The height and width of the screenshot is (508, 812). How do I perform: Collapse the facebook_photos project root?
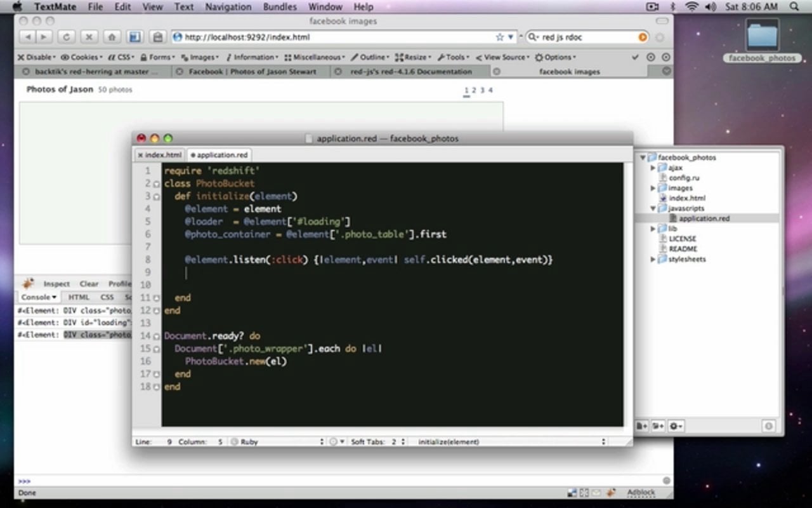(643, 157)
